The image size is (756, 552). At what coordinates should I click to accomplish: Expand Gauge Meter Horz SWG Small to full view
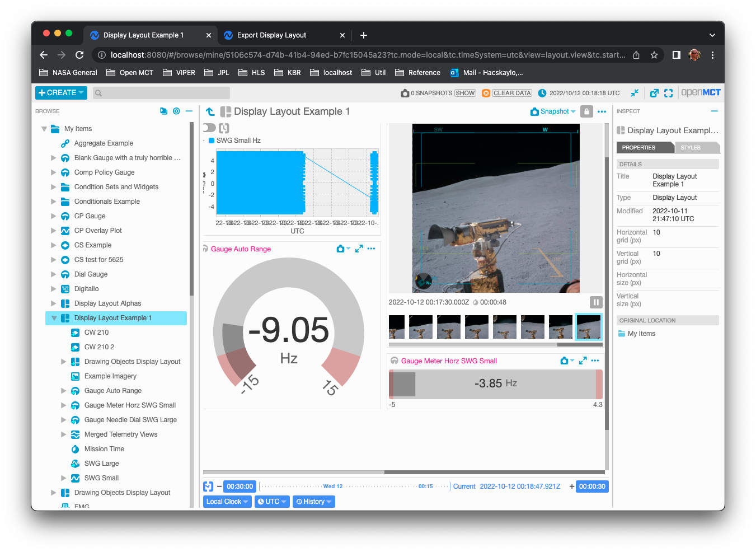[x=582, y=361]
